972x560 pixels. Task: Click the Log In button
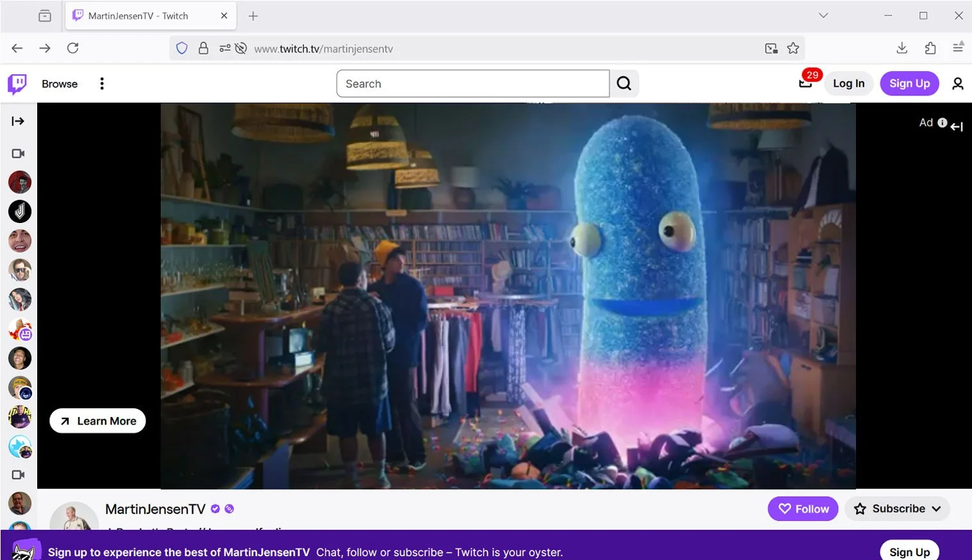pos(848,83)
